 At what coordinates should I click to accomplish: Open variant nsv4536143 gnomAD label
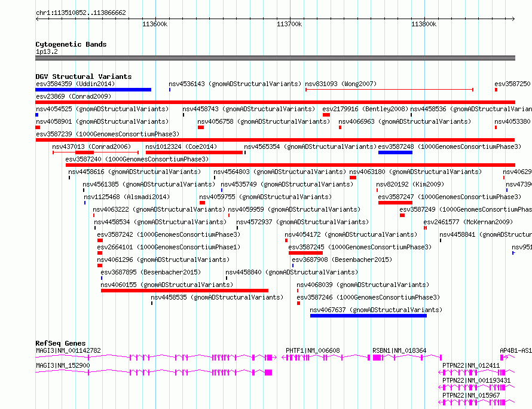(x=235, y=84)
